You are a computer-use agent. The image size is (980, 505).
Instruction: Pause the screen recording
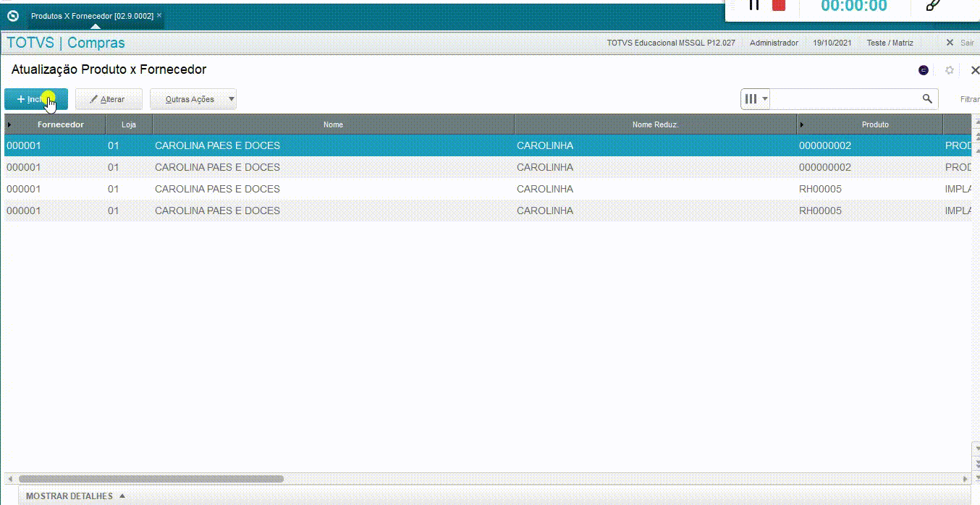754,5
